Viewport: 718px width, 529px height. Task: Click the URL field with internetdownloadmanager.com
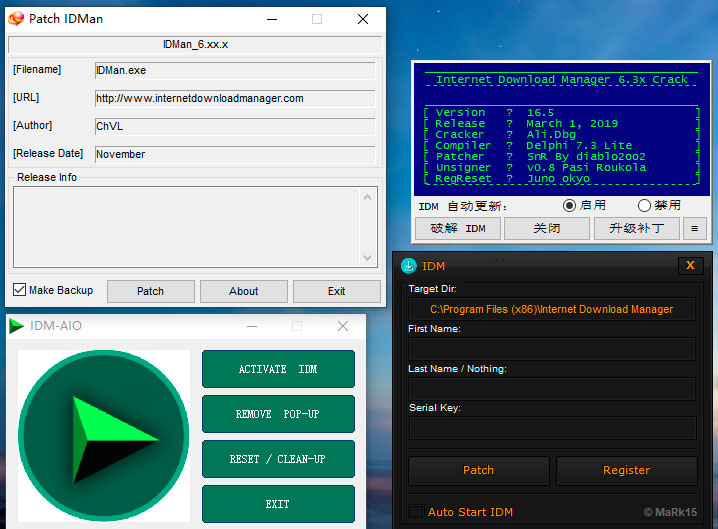point(235,98)
